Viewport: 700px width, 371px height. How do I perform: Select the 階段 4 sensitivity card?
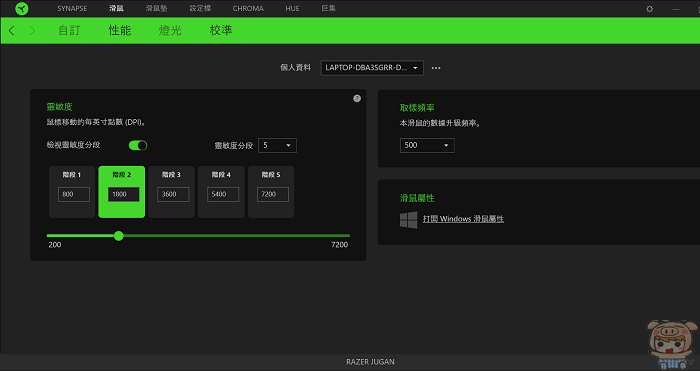click(221, 192)
